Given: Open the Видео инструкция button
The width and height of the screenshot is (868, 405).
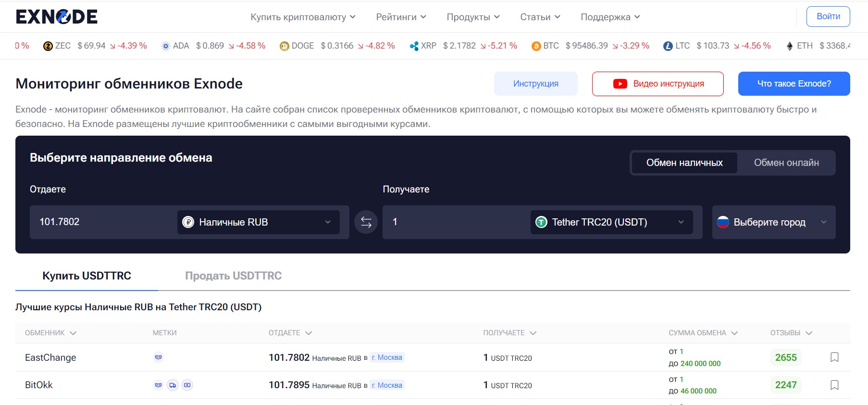Looking at the screenshot, I should [x=658, y=84].
